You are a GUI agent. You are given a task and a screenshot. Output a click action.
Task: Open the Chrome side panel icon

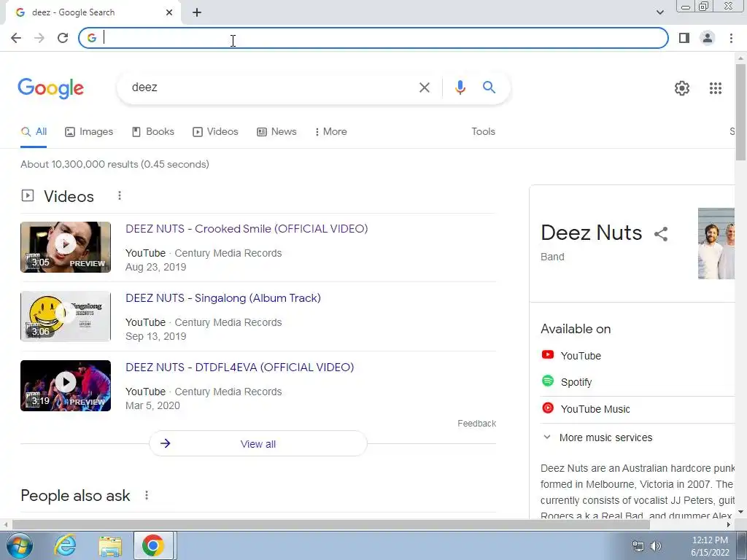(684, 38)
